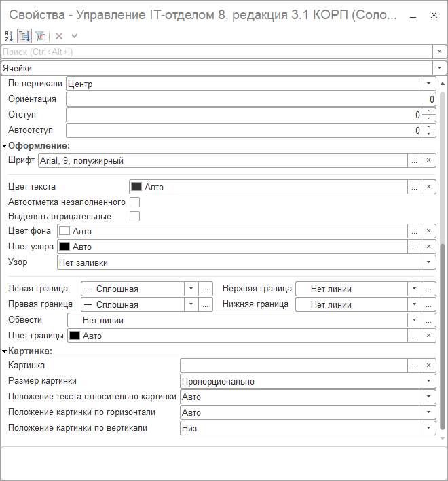This screenshot has width=448, height=481.
Task: Open the Размер картинки dropdown
Action: tap(428, 382)
